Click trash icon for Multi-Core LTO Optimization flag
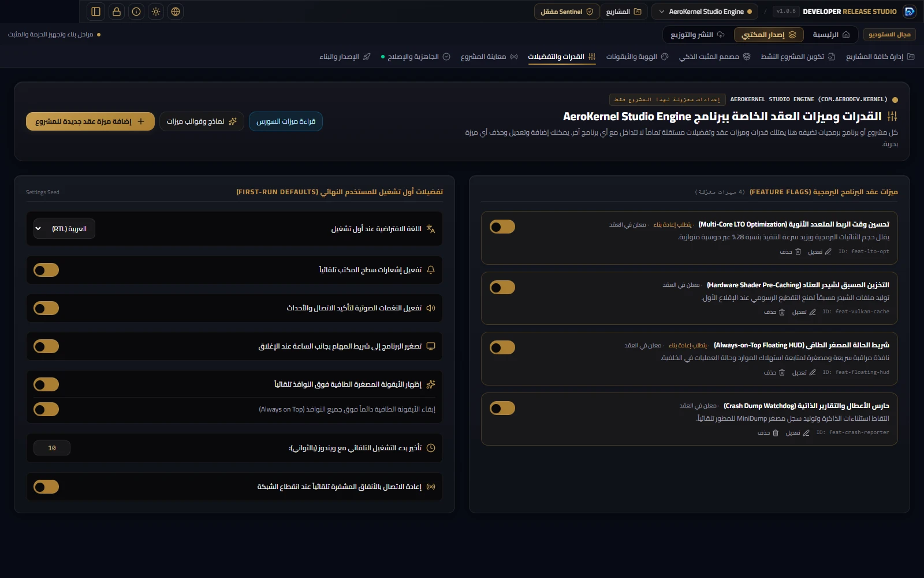This screenshot has width=924, height=578. pos(798,251)
